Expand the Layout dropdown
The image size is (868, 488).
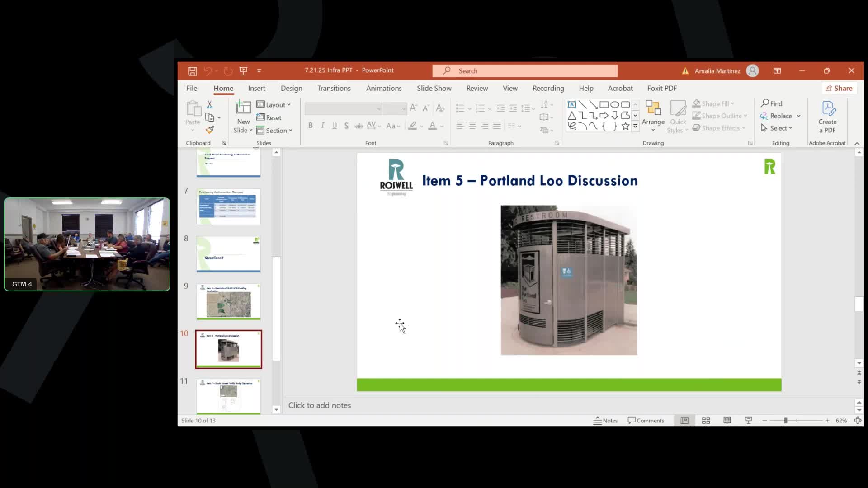(x=274, y=105)
